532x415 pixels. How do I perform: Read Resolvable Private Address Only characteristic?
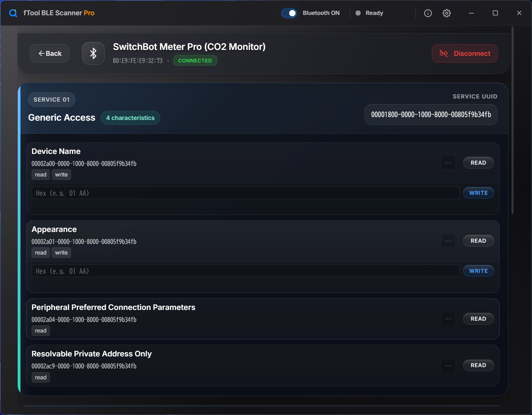pyautogui.click(x=479, y=365)
